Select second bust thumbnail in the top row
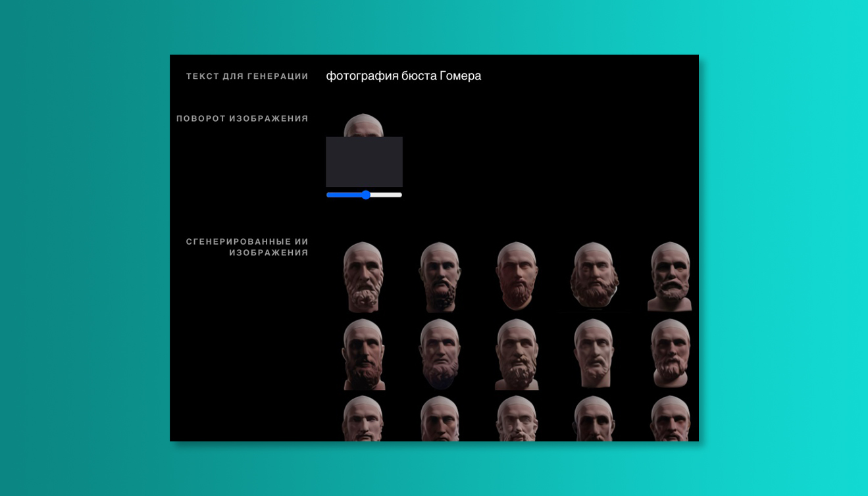 (x=440, y=277)
